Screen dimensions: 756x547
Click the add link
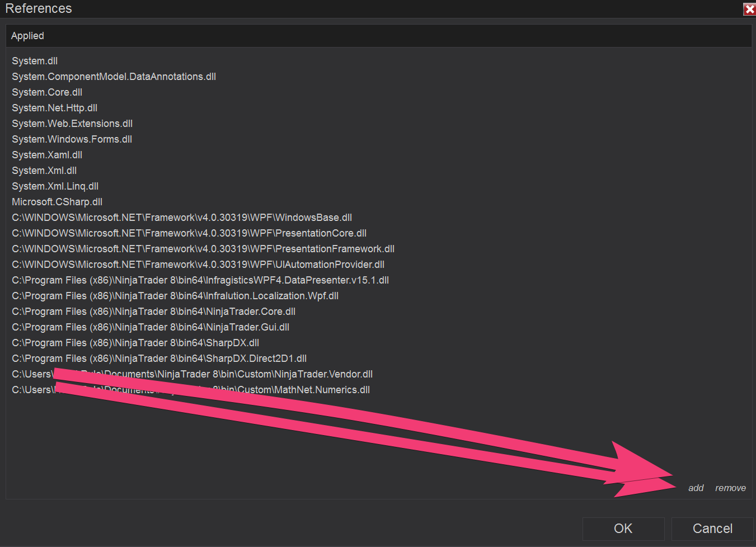coord(696,488)
